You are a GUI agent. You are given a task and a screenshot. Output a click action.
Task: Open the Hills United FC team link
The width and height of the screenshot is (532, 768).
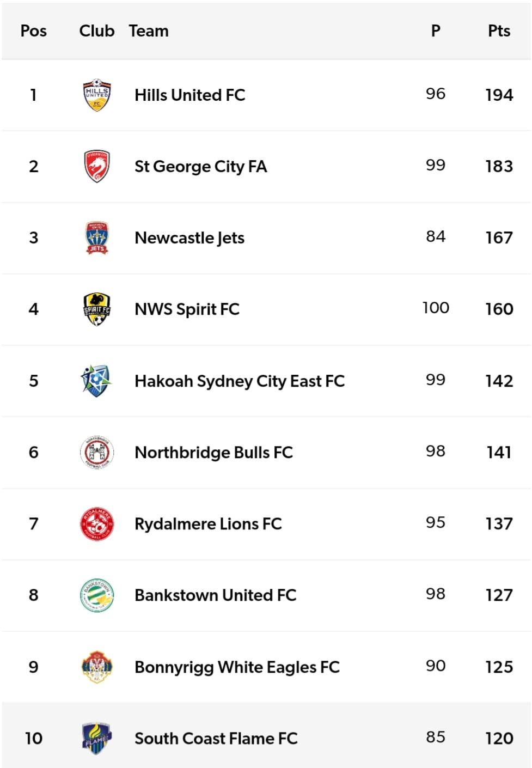pyautogui.click(x=189, y=95)
